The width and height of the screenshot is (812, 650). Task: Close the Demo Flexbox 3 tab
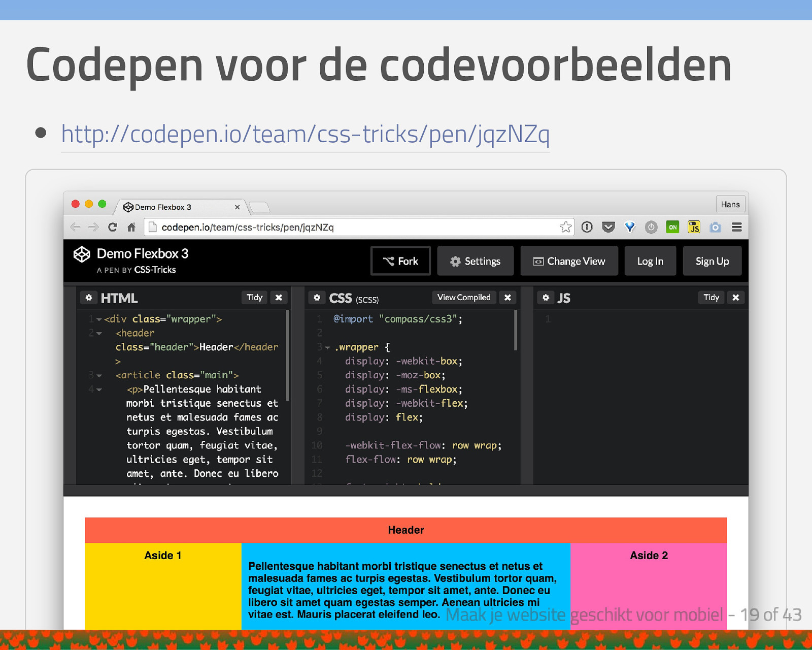click(237, 207)
